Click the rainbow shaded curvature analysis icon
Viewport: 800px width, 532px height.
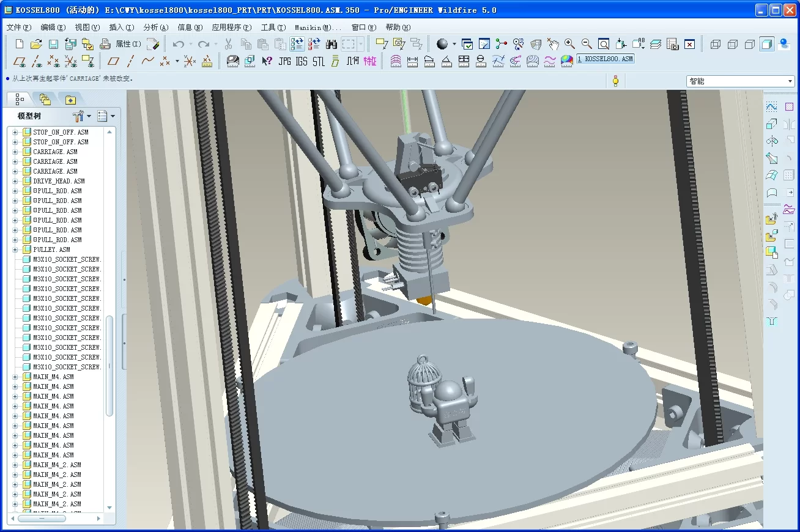[567, 61]
